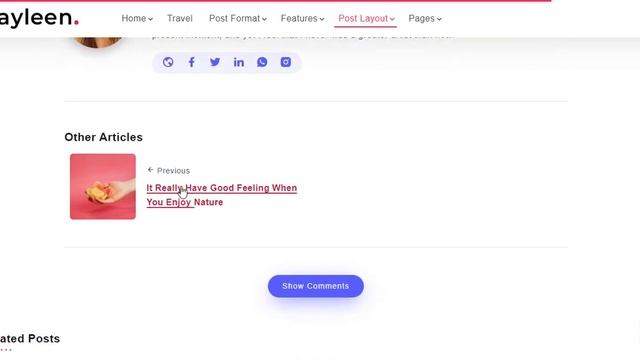Click the author avatar image
The width and height of the screenshot is (640, 360).
(98, 42)
